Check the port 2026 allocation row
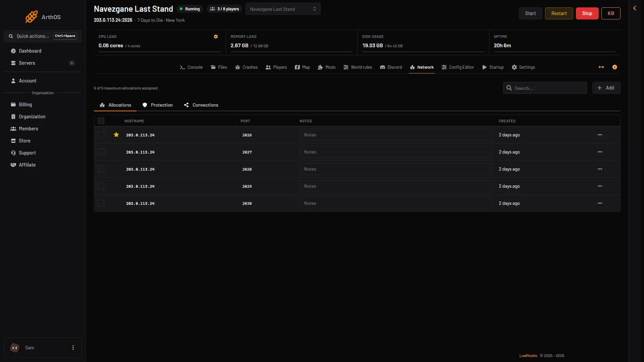 coord(101,135)
